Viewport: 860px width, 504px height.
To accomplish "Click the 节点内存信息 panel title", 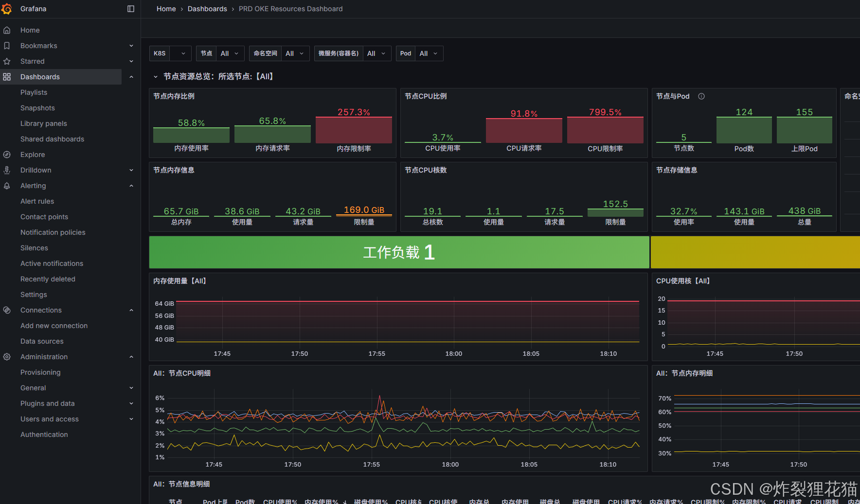I will pyautogui.click(x=174, y=170).
